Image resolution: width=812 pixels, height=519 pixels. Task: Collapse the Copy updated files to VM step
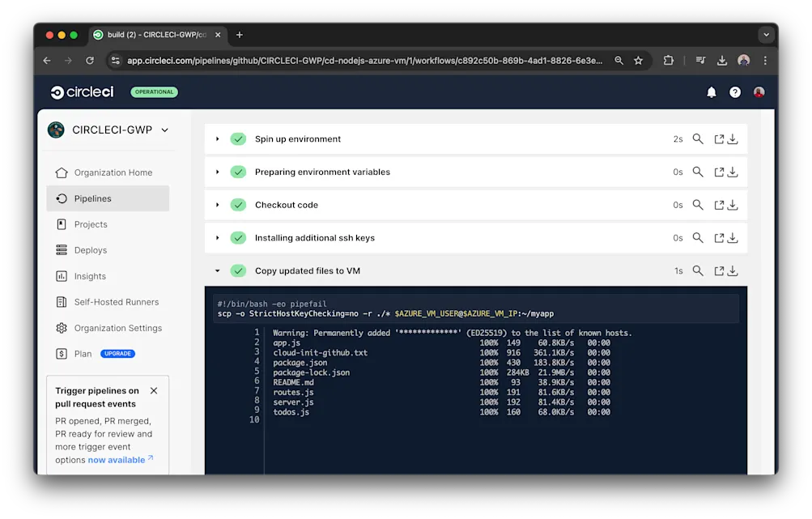click(216, 270)
